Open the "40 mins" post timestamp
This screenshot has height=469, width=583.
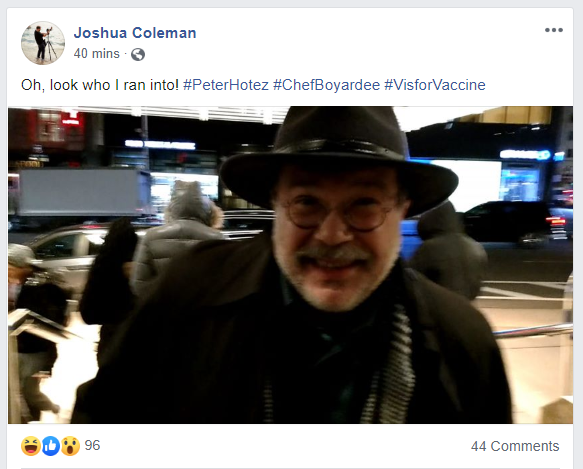click(97, 54)
